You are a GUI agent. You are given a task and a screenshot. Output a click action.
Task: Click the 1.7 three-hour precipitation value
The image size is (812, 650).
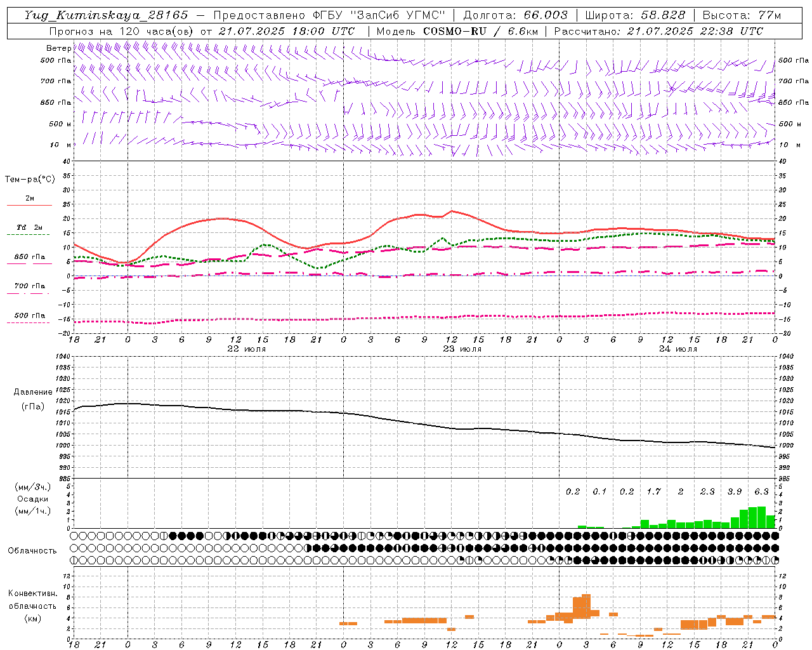tap(653, 491)
